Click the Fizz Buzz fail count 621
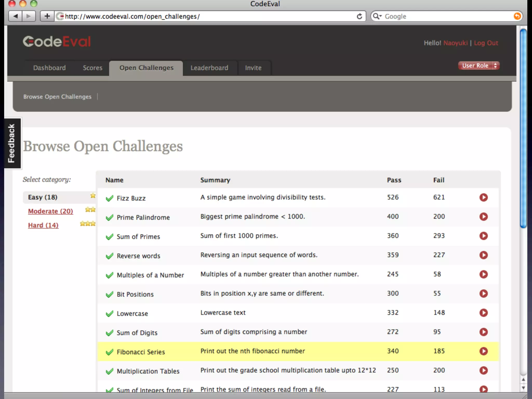The height and width of the screenshot is (399, 532). click(x=439, y=197)
